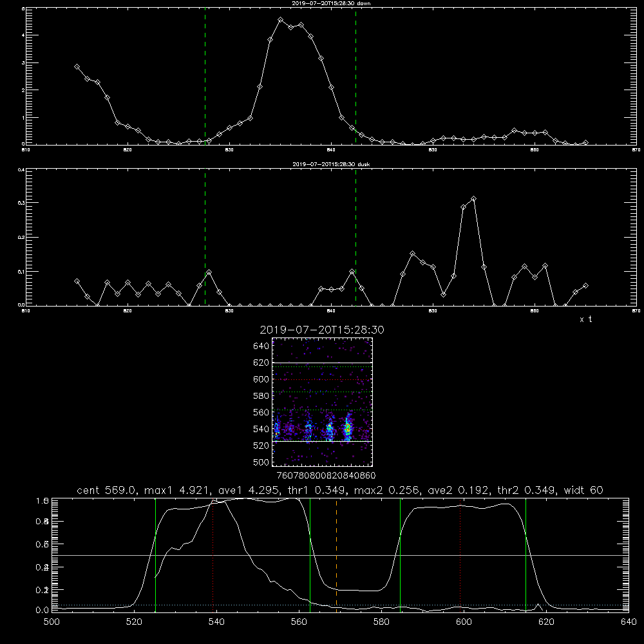Click the lower white horizontal line in spectrogram
Image resolution: width=644 pixels, height=644 pixels.
(323, 441)
